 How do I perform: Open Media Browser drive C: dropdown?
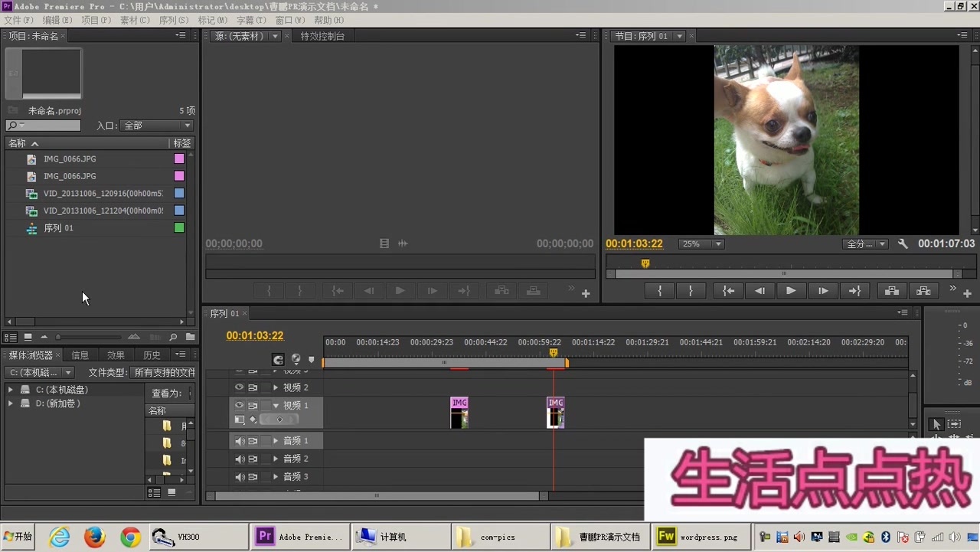tap(41, 372)
